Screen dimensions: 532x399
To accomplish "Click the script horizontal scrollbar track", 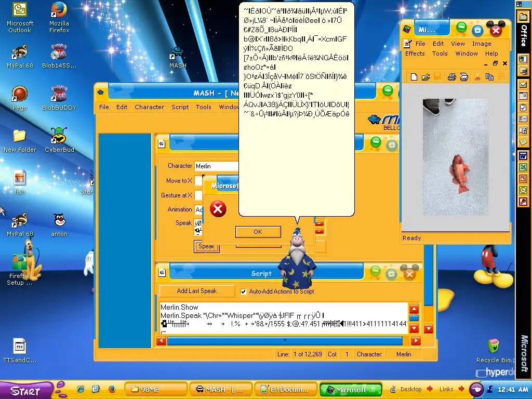I will [285, 341].
